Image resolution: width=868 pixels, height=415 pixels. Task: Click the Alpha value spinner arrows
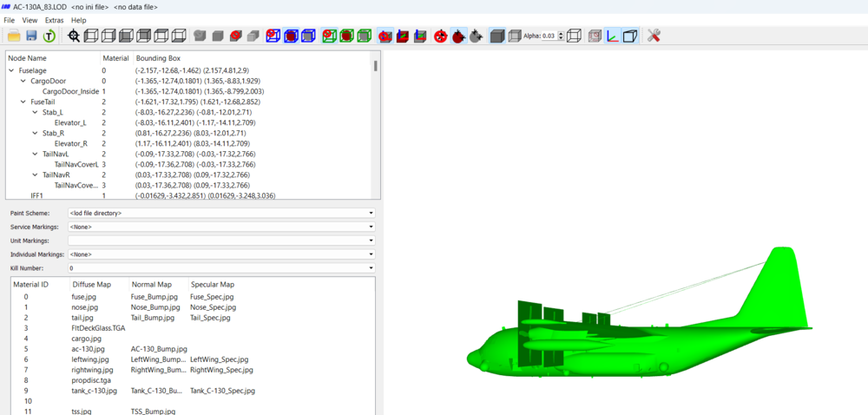(x=562, y=36)
